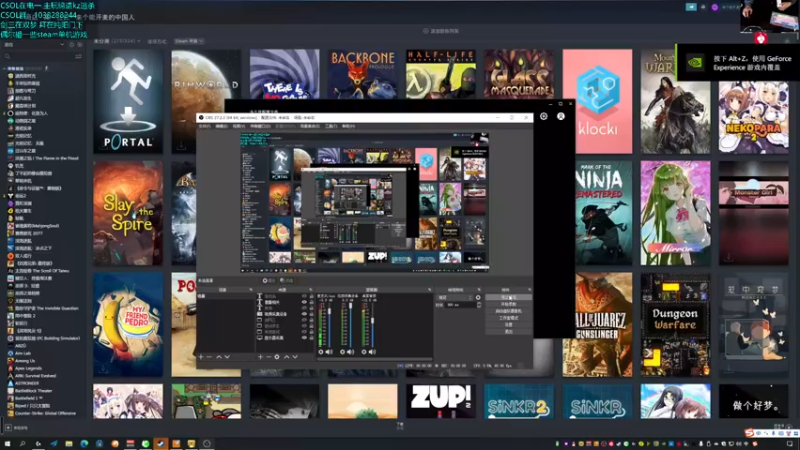
Task: Lock the 显示器采集 source
Action: tap(312, 338)
